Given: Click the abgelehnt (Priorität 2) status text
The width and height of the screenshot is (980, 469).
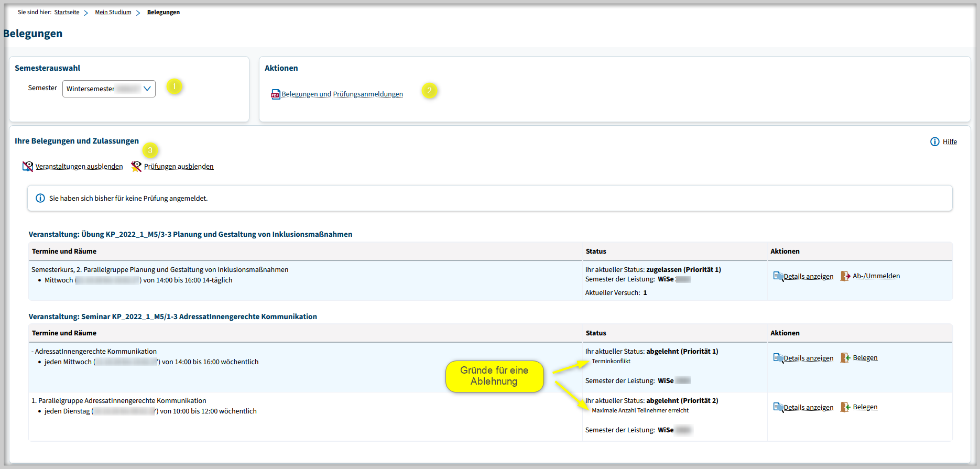Looking at the screenshot, I should (x=682, y=400).
